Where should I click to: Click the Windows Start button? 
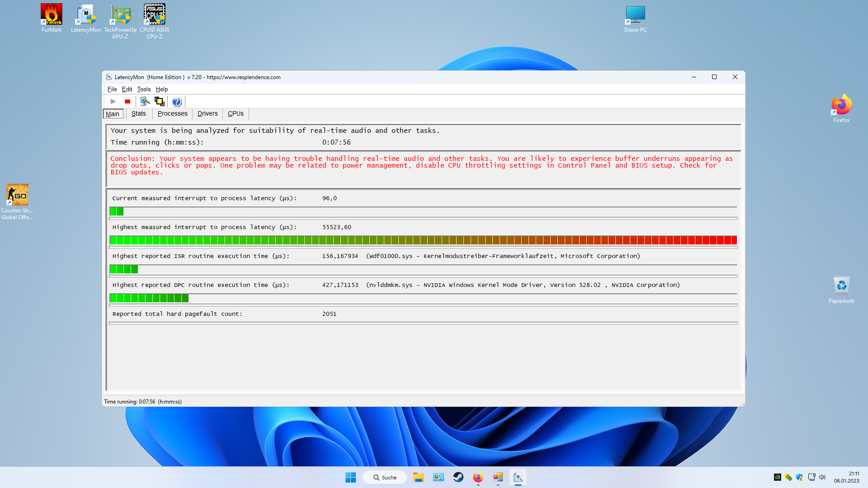pyautogui.click(x=350, y=477)
